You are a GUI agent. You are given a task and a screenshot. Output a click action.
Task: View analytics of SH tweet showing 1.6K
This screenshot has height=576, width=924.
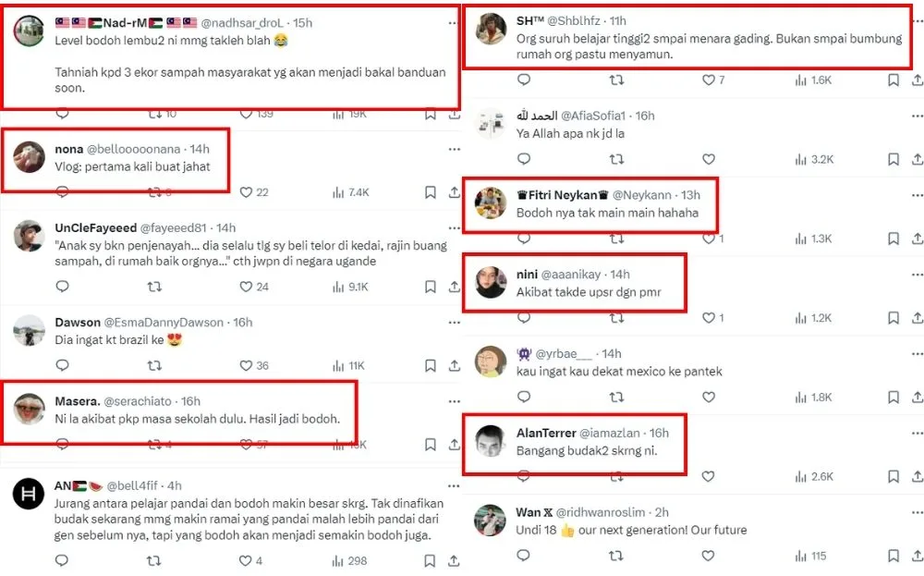[x=800, y=80]
